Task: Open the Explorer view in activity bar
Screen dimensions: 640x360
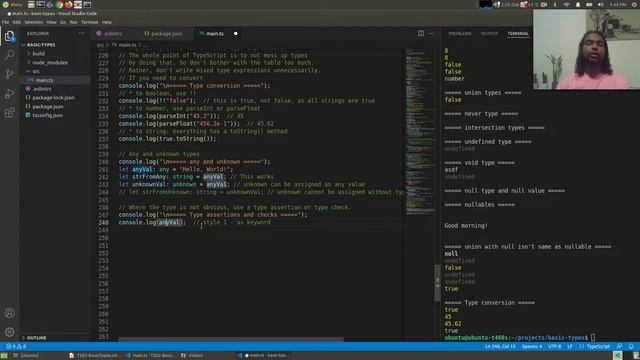Action: pos(9,36)
